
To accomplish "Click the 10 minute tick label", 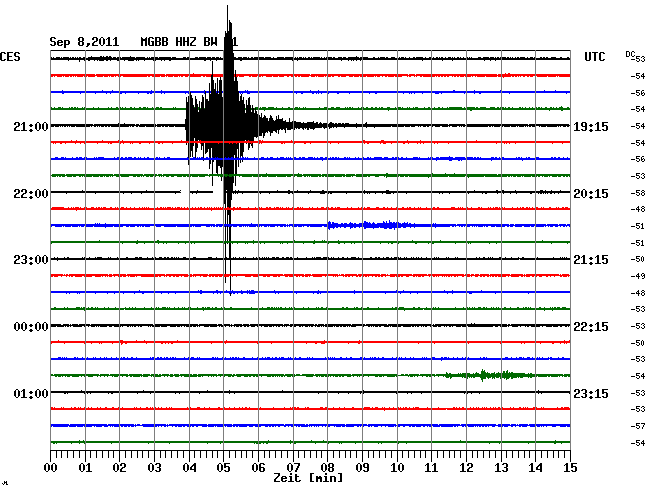I will point(397,468).
